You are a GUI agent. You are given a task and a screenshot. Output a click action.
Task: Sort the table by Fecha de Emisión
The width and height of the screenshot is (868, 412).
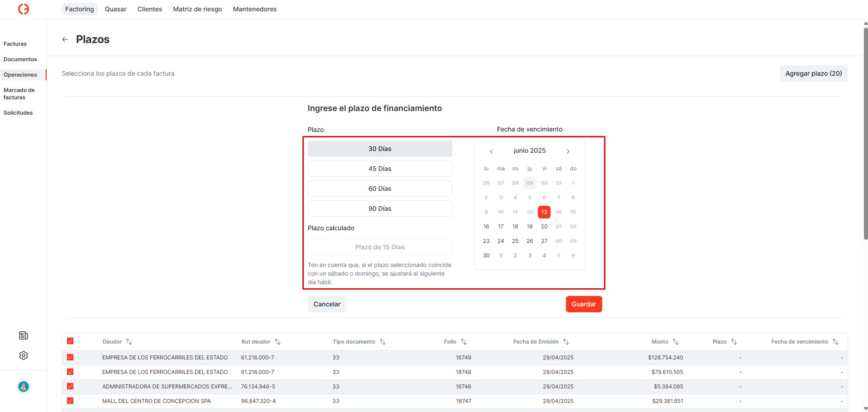tap(566, 342)
